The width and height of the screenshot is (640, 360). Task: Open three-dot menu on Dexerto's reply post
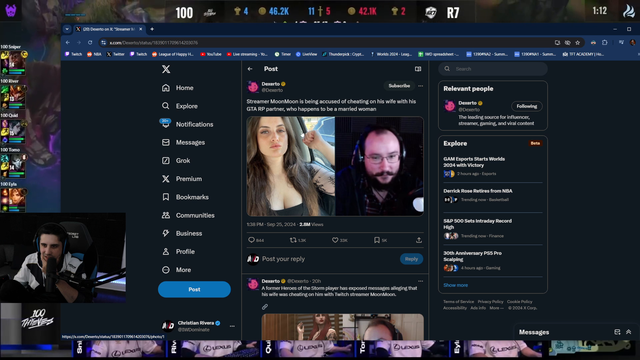[x=420, y=281]
